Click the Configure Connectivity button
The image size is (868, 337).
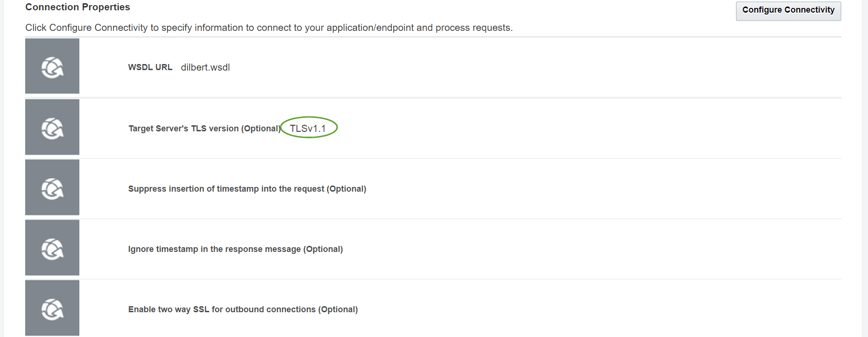pyautogui.click(x=788, y=11)
